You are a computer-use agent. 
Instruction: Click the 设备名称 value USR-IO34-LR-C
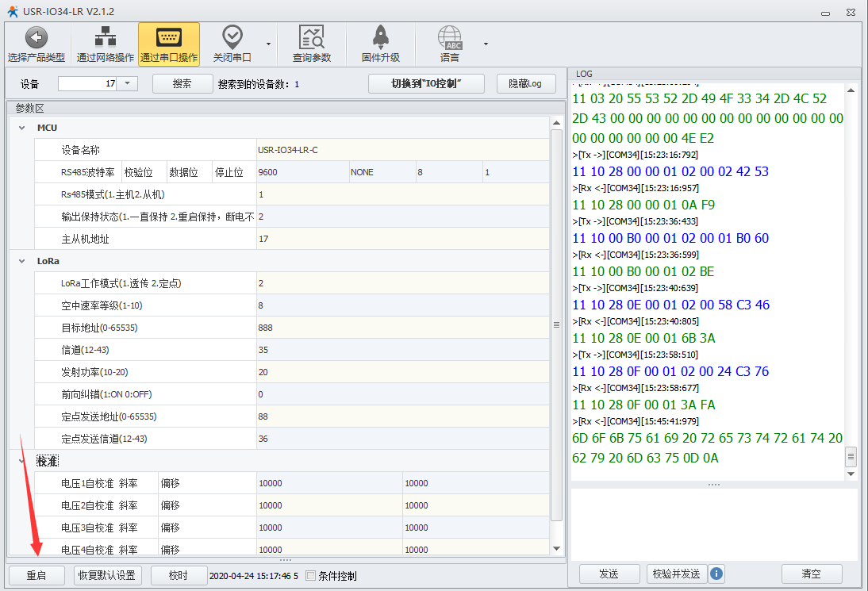pyautogui.click(x=403, y=150)
